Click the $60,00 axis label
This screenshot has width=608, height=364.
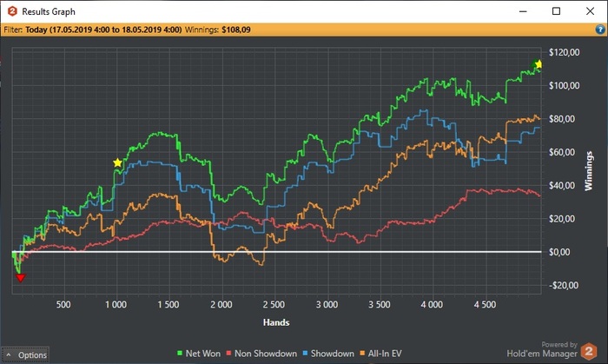pos(562,152)
